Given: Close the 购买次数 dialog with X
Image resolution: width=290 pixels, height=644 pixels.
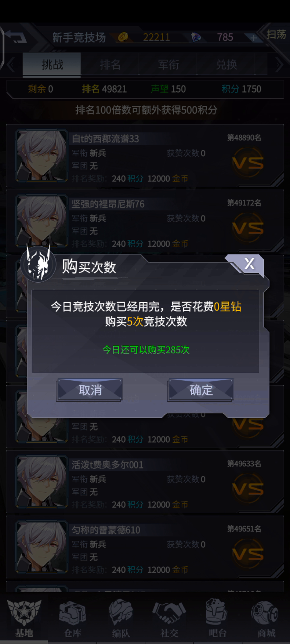Looking at the screenshot, I should (249, 264).
